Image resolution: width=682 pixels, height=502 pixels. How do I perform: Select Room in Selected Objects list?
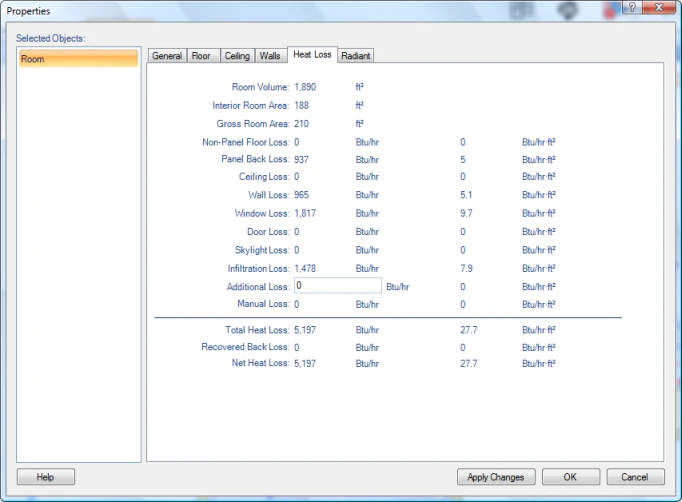click(x=78, y=59)
